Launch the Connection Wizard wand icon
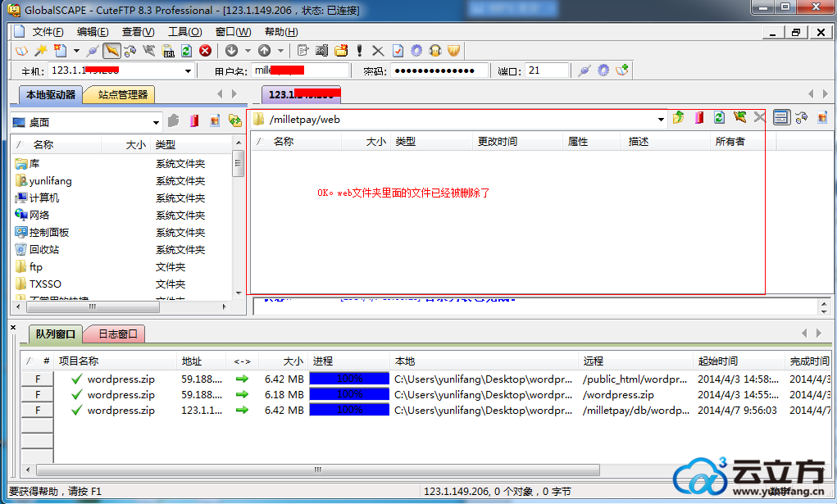 (x=40, y=51)
